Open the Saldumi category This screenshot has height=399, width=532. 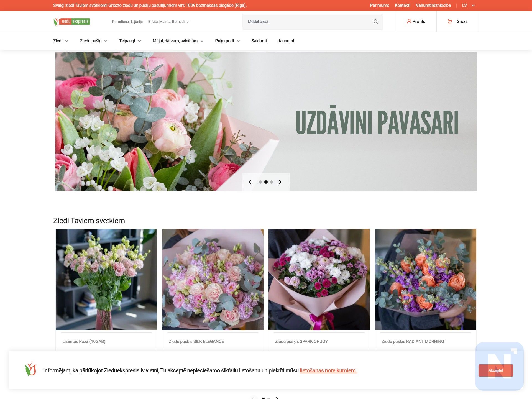(259, 41)
